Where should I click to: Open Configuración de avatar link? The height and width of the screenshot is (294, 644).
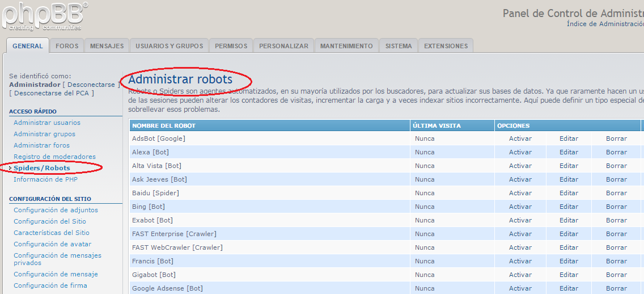pos(52,244)
